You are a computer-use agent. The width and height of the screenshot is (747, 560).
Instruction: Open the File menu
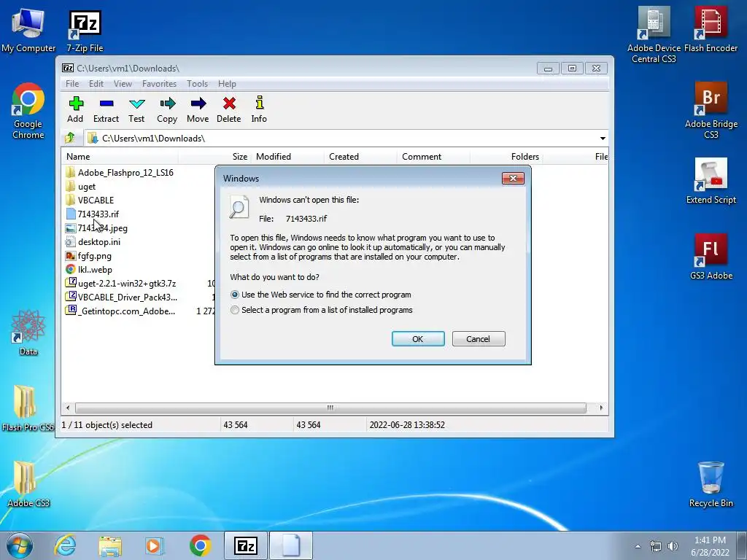tap(72, 84)
